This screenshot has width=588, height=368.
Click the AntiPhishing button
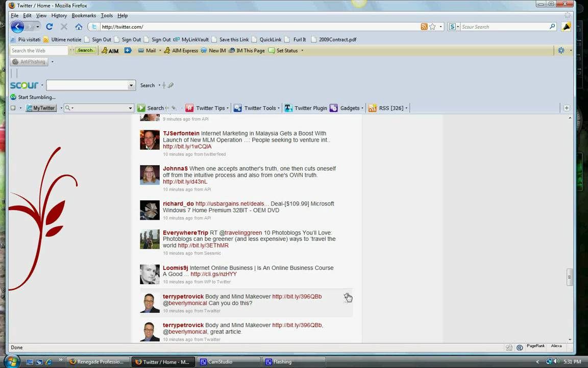click(x=29, y=61)
